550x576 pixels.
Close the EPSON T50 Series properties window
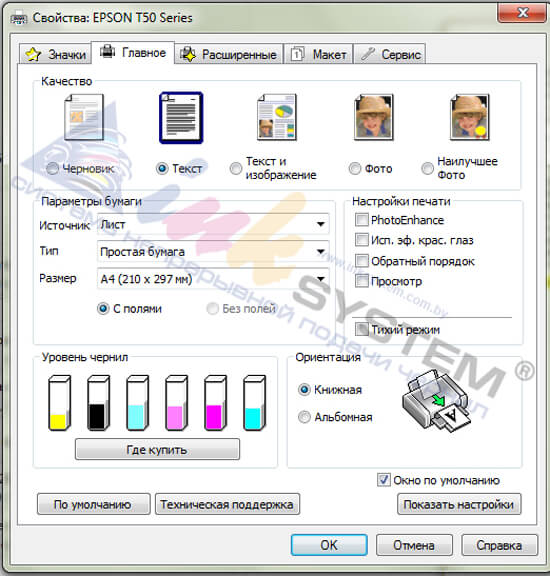[x=522, y=13]
